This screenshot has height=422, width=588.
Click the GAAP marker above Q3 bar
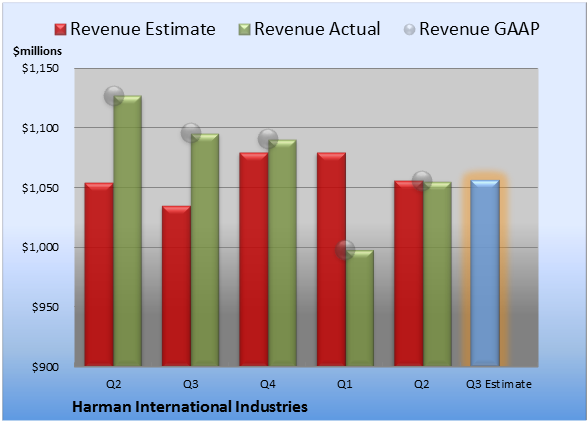click(191, 132)
